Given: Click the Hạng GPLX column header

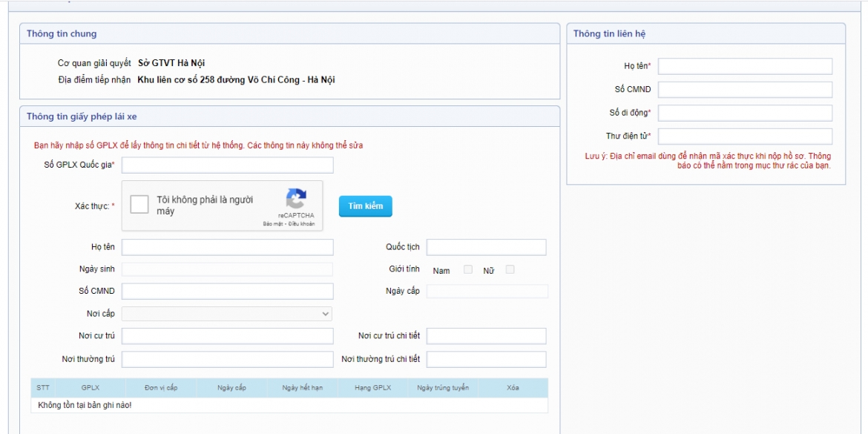Looking at the screenshot, I should (372, 387).
